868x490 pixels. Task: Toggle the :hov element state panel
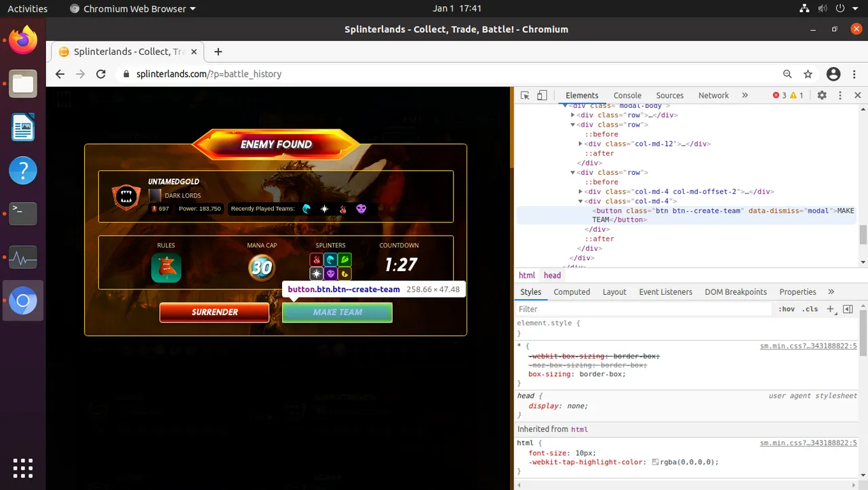coord(787,309)
